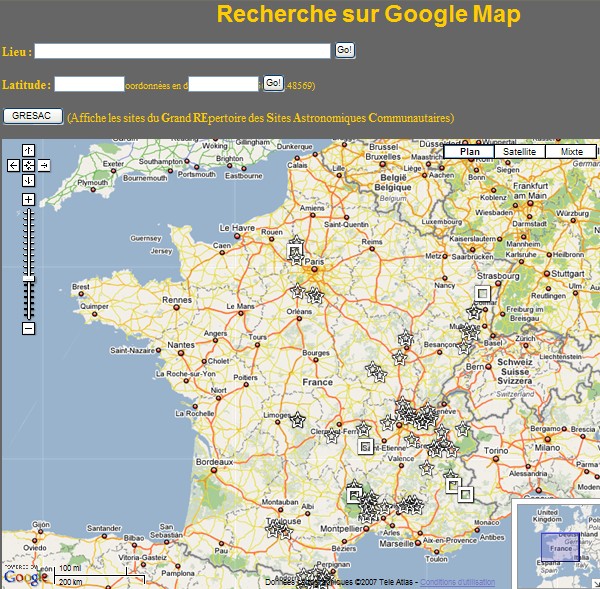Select the star marker near Limoges

click(297, 420)
